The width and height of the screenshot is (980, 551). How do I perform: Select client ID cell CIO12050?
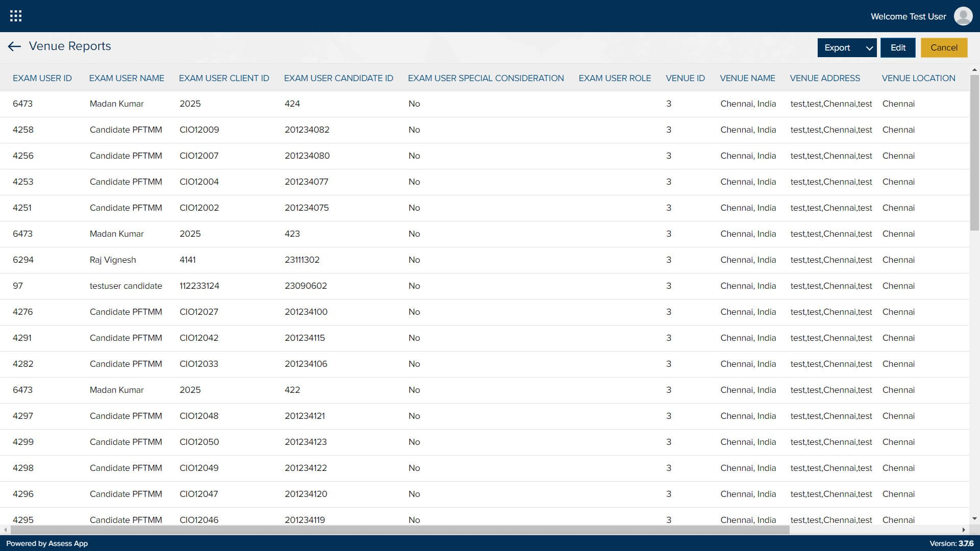[x=199, y=442]
